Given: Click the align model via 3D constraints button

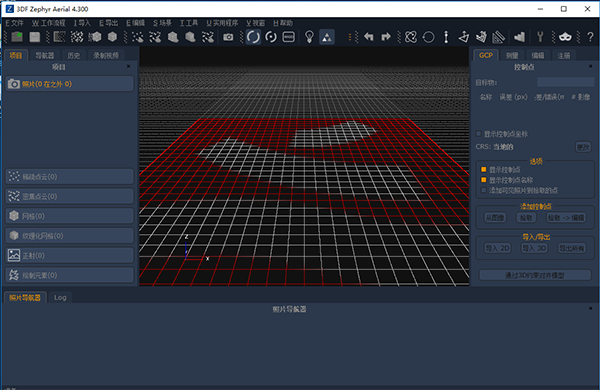Looking at the screenshot, I should pyautogui.click(x=535, y=275).
